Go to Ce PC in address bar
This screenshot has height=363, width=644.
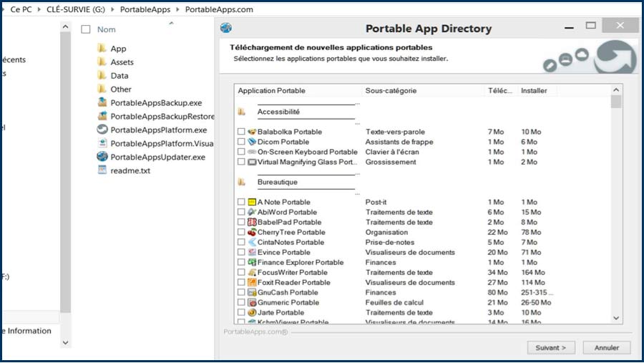pos(21,9)
